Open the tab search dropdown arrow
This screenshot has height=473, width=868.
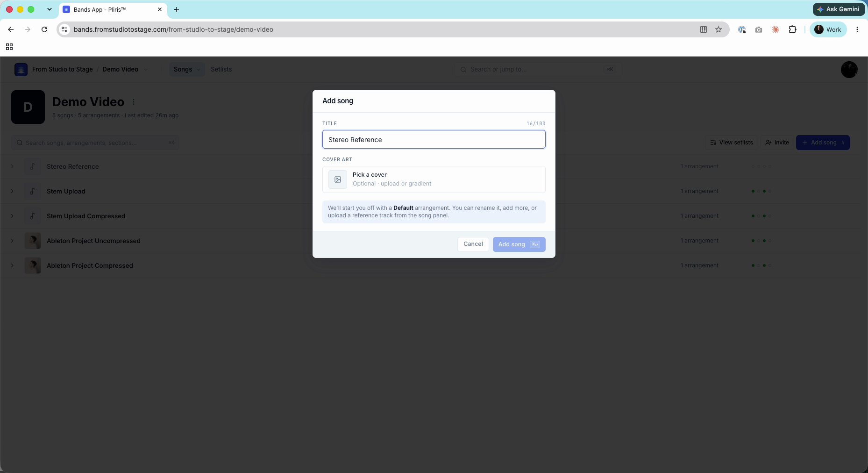(49, 9)
